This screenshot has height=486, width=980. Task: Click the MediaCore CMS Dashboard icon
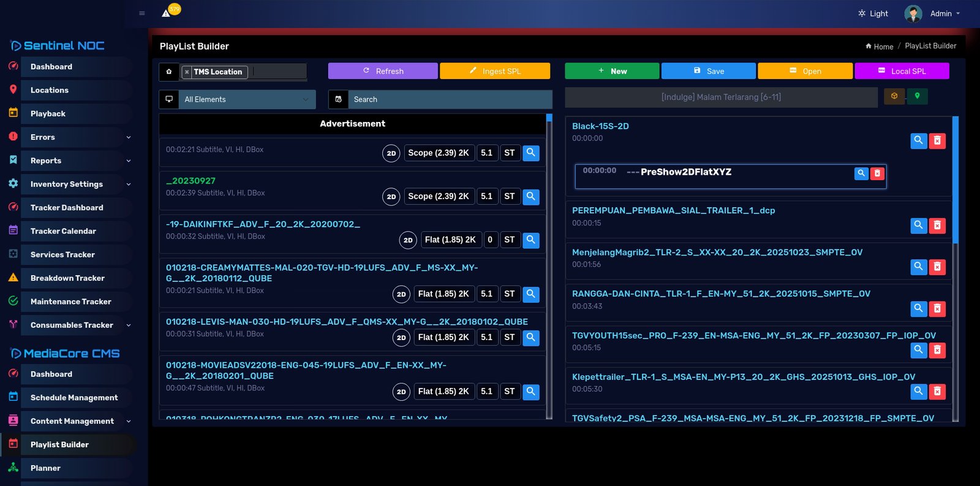coord(13,373)
